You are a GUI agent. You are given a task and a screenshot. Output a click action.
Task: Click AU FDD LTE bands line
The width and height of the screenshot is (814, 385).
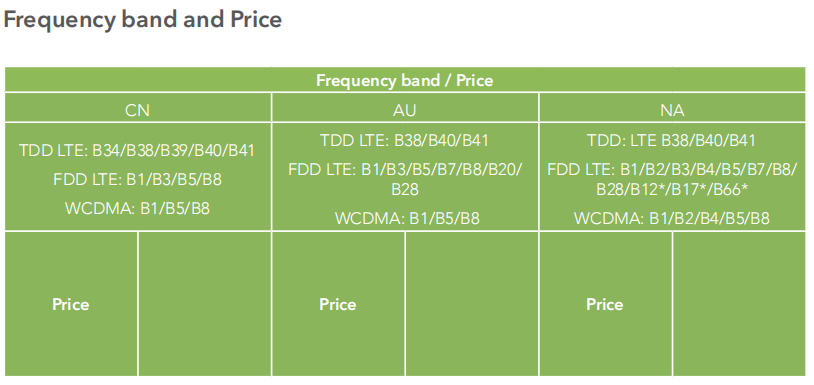(405, 169)
